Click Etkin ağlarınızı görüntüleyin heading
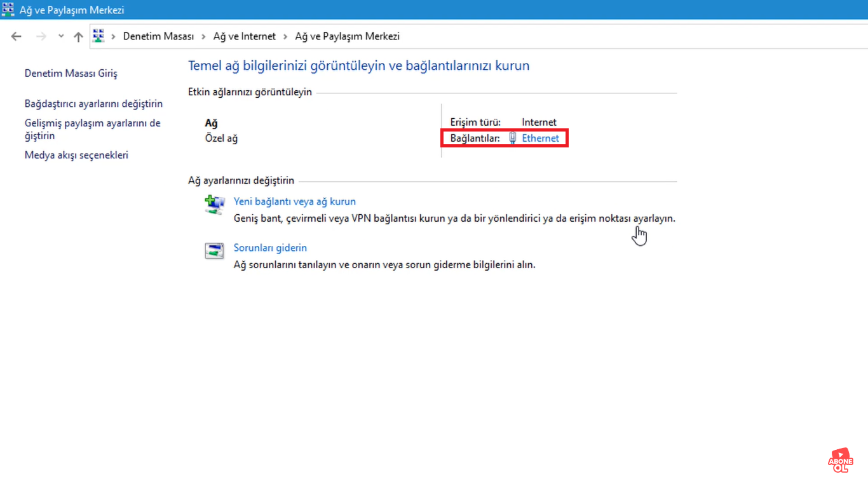 [x=250, y=91]
